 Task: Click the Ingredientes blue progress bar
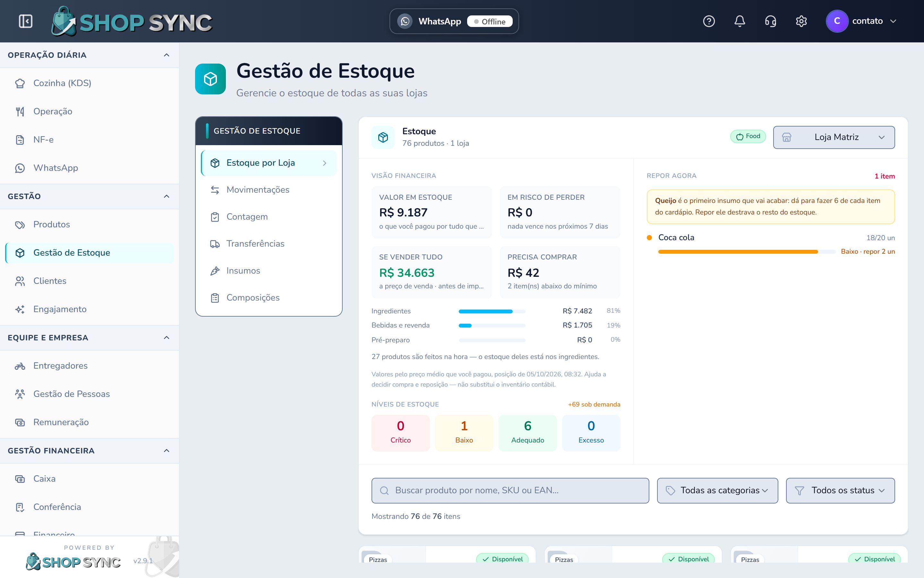tap(485, 311)
